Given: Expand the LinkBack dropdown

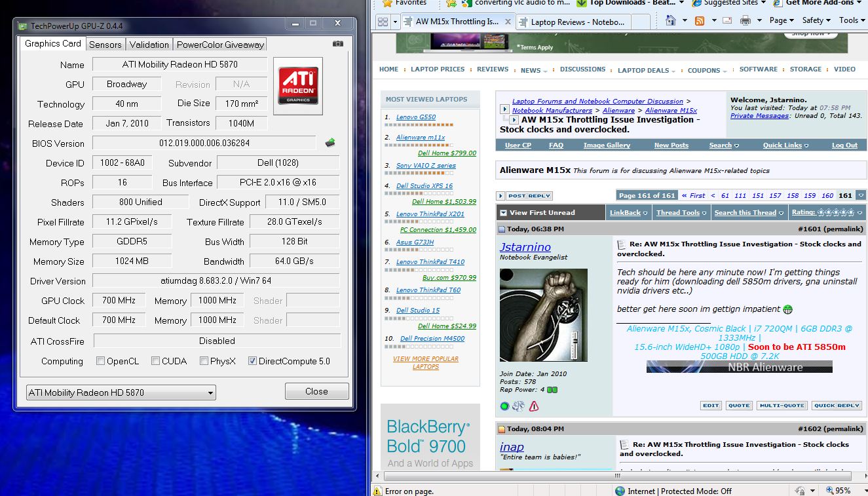Looking at the screenshot, I should click(x=629, y=212).
